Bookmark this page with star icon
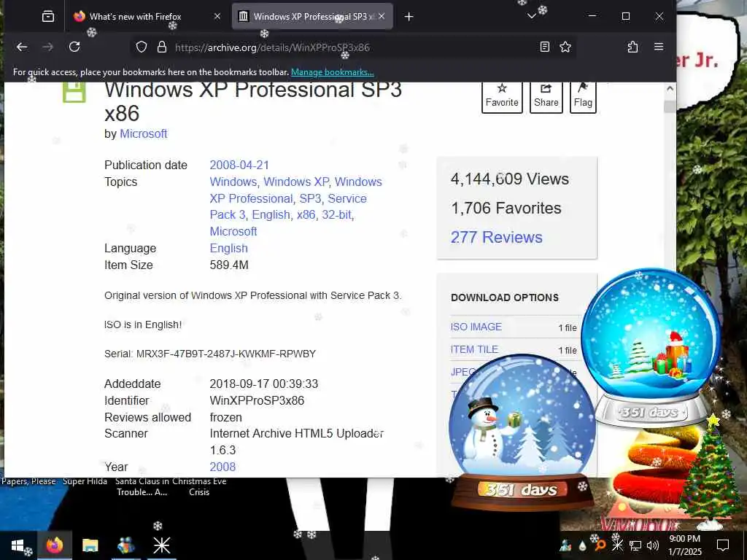Image resolution: width=747 pixels, height=560 pixels. pos(565,47)
